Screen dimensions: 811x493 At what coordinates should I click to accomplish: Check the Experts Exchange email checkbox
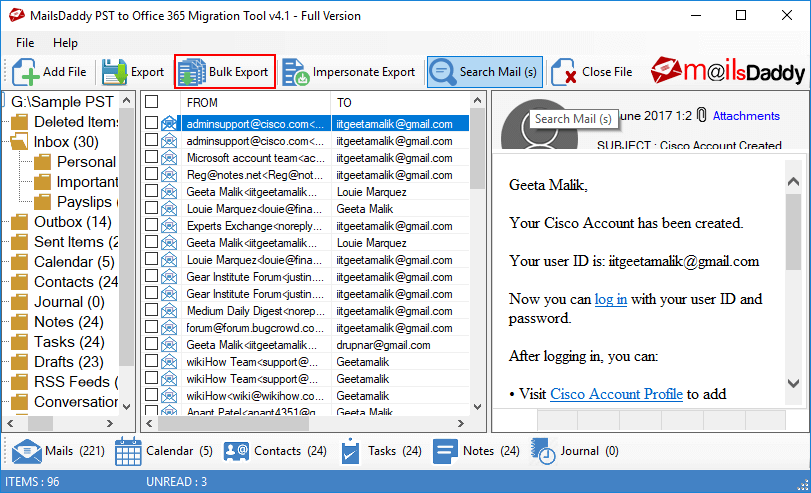[x=152, y=225]
